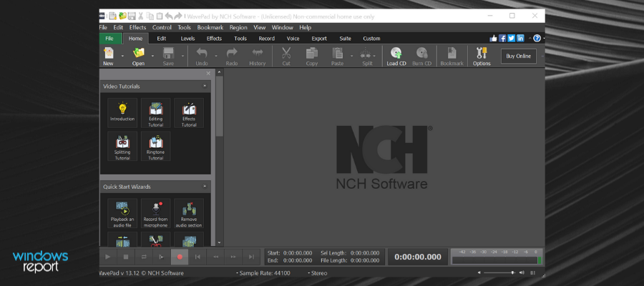Switch to the Voice ribbon tab
Viewport: 644px width, 286px height.
(293, 39)
